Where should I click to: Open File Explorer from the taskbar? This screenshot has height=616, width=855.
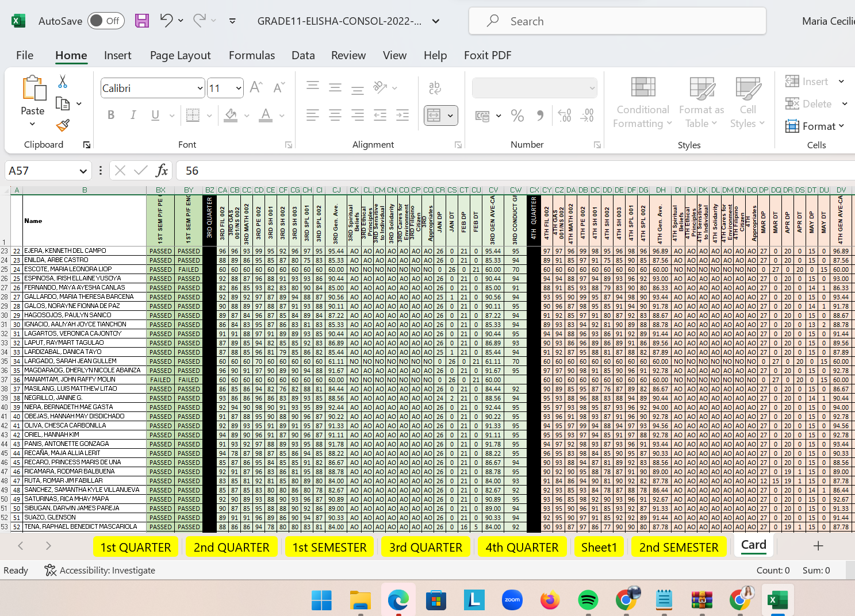360,600
